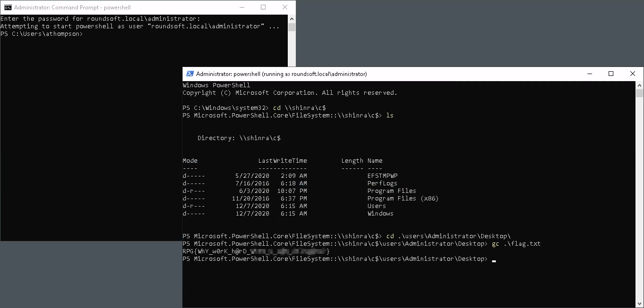Click the cursor at the last PowerShell prompt

494,259
